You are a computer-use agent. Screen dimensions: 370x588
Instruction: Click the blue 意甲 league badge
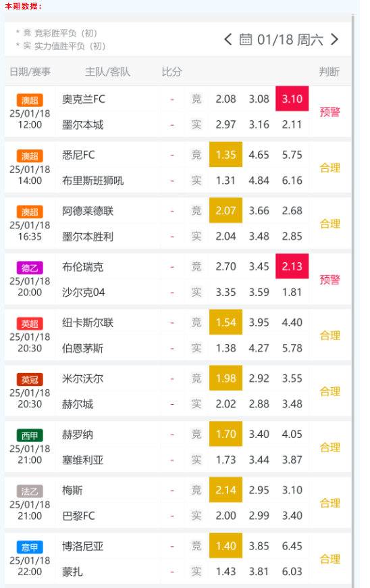(x=30, y=547)
